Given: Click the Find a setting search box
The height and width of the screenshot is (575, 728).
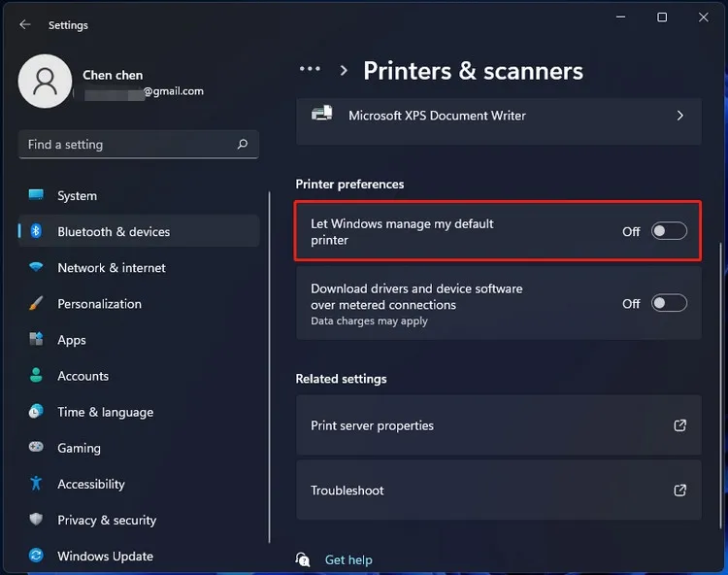Looking at the screenshot, I should point(139,145).
